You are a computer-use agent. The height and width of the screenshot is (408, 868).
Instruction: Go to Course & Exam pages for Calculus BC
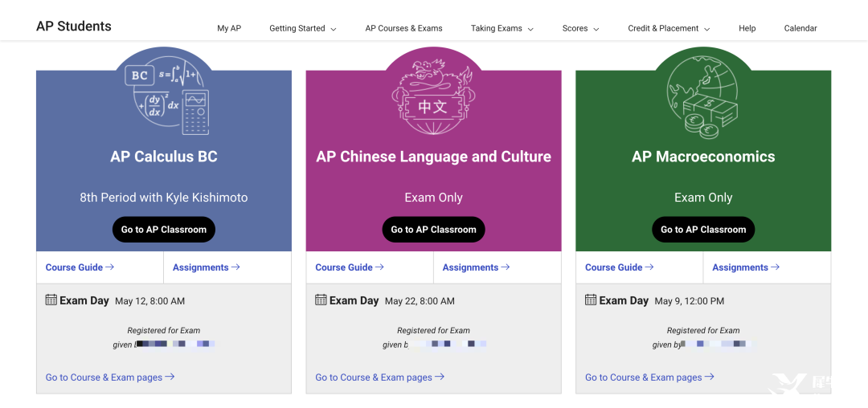pyautogui.click(x=110, y=377)
